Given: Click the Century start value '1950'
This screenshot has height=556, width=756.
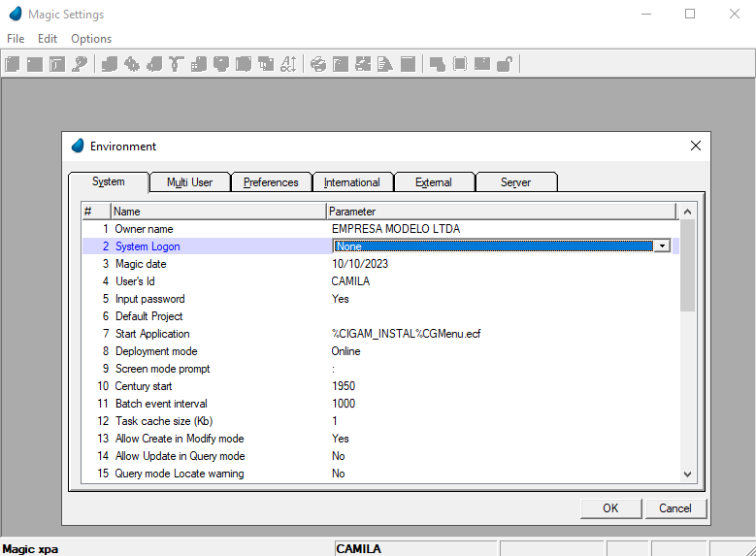Looking at the screenshot, I should [344, 386].
